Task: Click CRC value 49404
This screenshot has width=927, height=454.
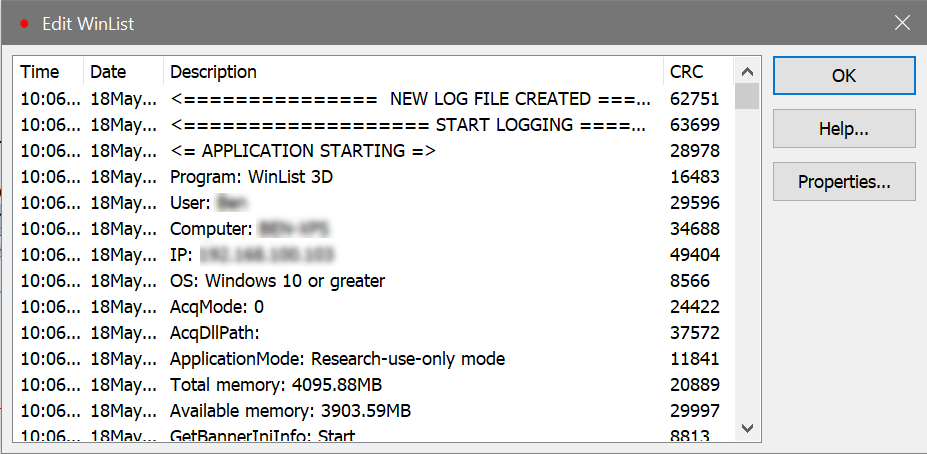Action: (695, 255)
